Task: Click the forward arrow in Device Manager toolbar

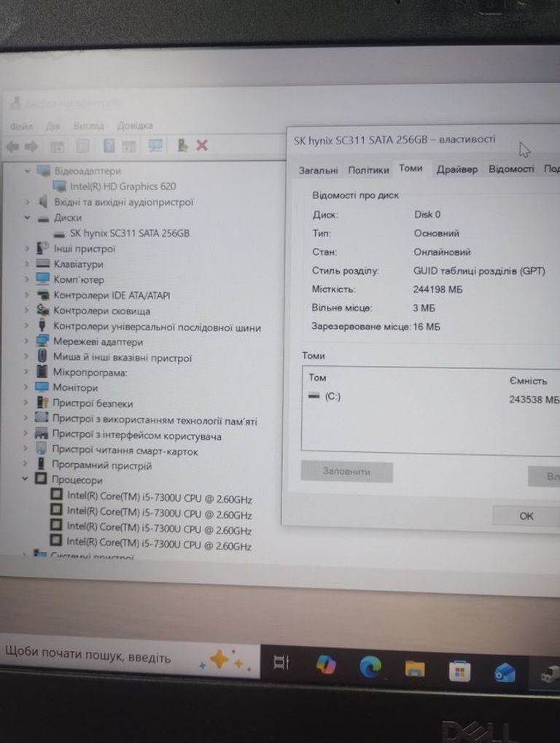Action: (x=31, y=147)
